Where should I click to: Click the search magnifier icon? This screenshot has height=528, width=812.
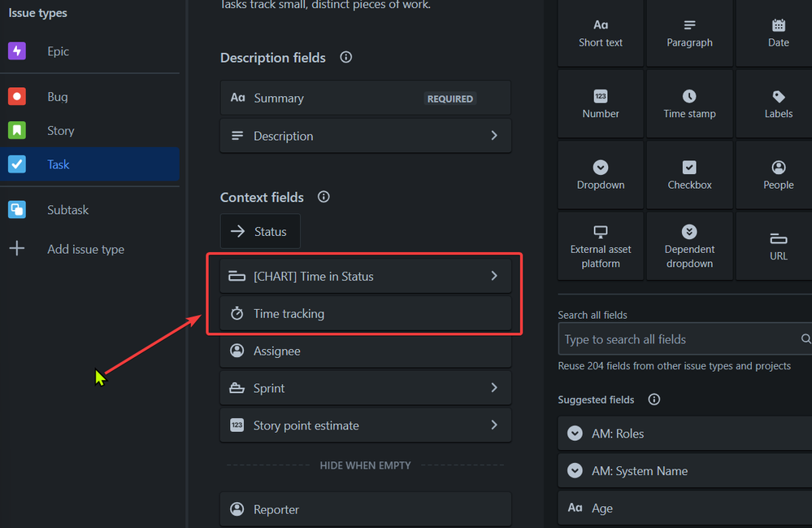(805, 339)
